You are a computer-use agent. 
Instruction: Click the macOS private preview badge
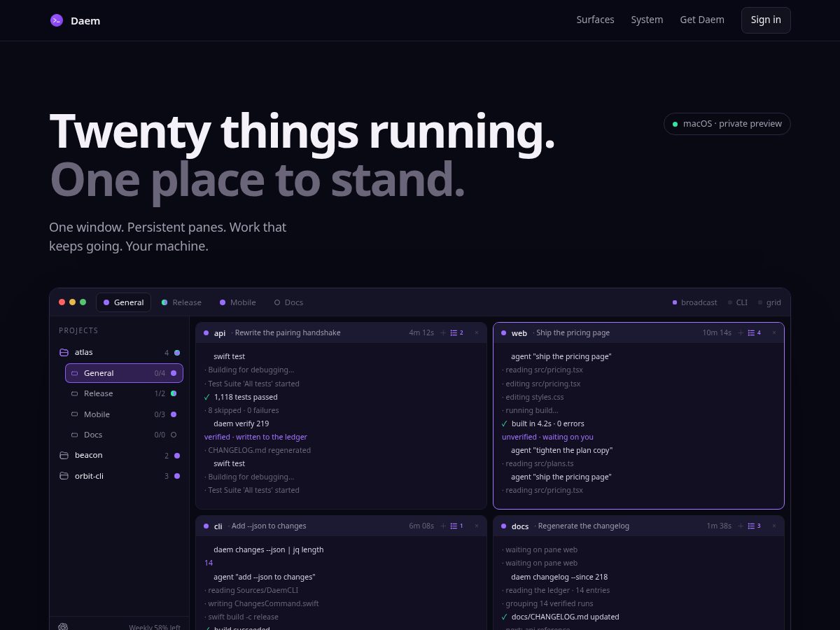tap(727, 124)
